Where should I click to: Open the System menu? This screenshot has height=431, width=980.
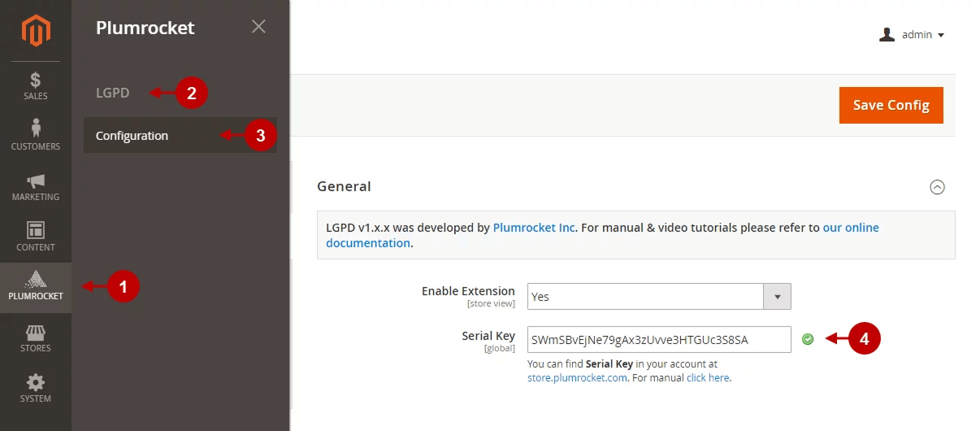[x=36, y=389]
